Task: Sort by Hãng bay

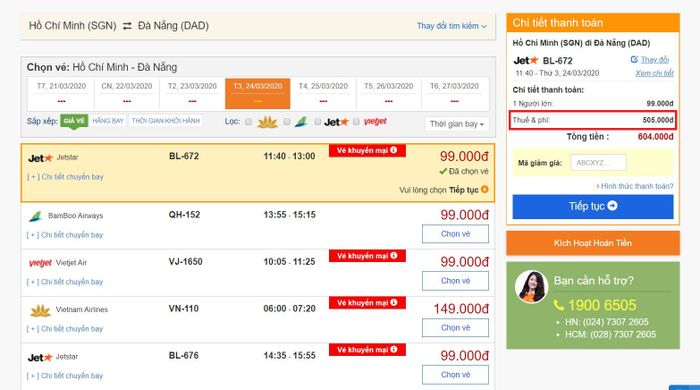Action: tap(108, 121)
